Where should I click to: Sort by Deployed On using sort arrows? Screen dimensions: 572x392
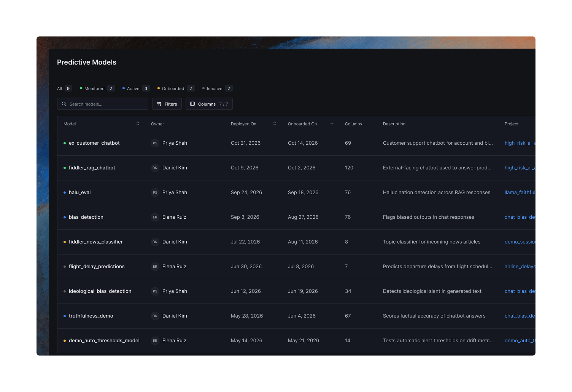click(x=275, y=123)
